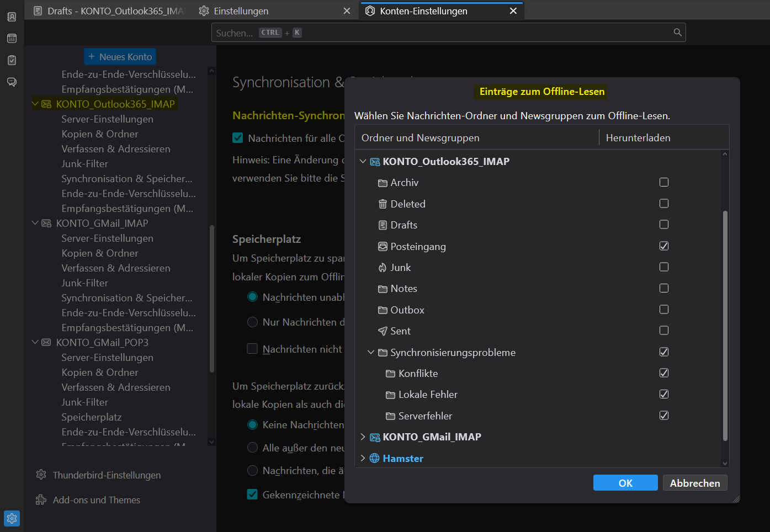Click in the Suchen search field

click(x=442, y=33)
